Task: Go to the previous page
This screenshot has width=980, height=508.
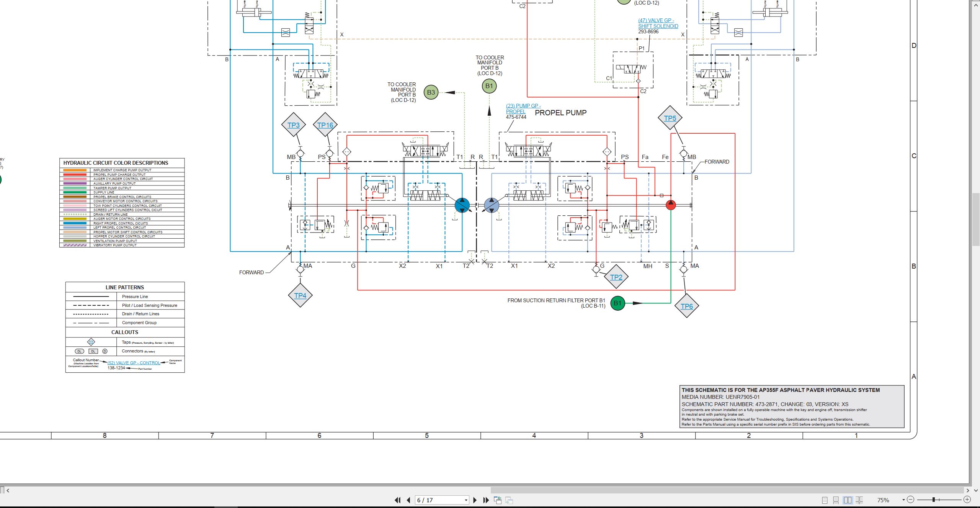Action: coord(408,500)
